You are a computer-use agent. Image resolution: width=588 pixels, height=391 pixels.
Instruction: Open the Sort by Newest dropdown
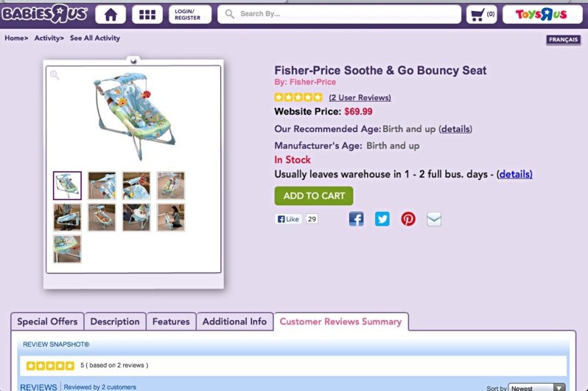click(537, 387)
